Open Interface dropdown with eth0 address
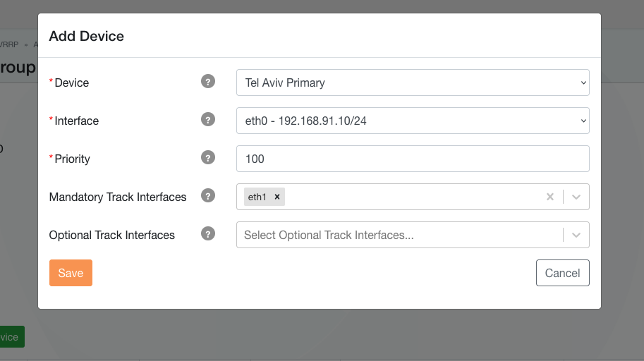The width and height of the screenshot is (644, 361). [413, 121]
